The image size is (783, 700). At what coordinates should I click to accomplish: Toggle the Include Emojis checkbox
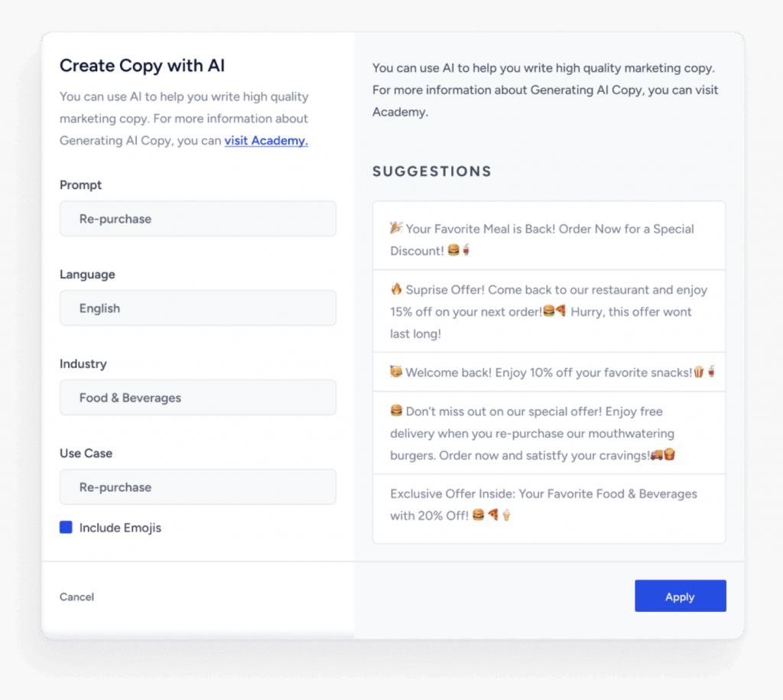(x=67, y=527)
